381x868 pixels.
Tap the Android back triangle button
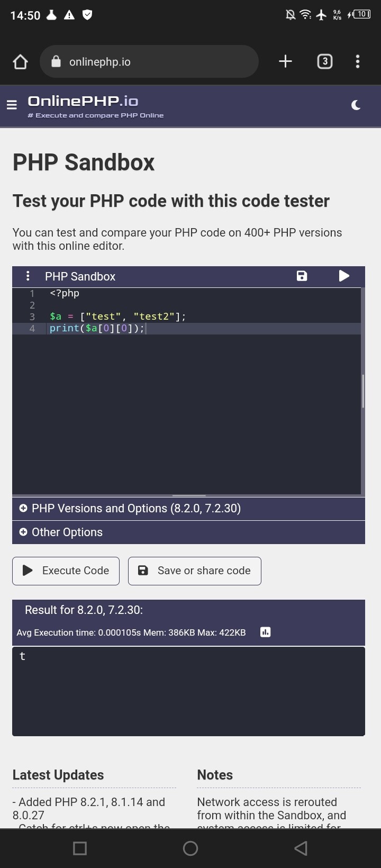tap(301, 848)
